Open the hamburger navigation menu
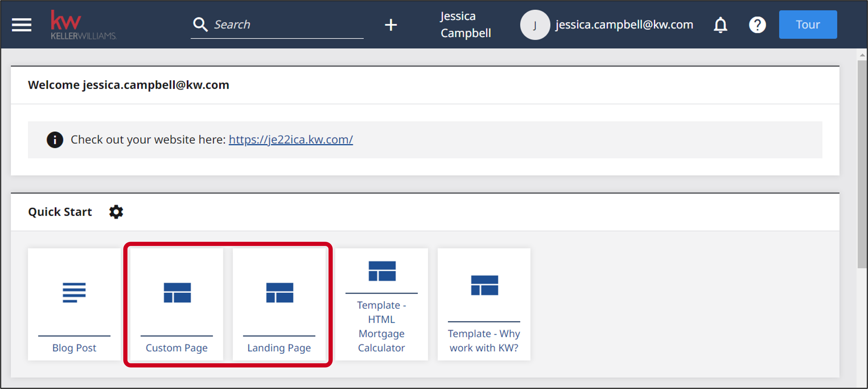The image size is (868, 389). (x=22, y=25)
